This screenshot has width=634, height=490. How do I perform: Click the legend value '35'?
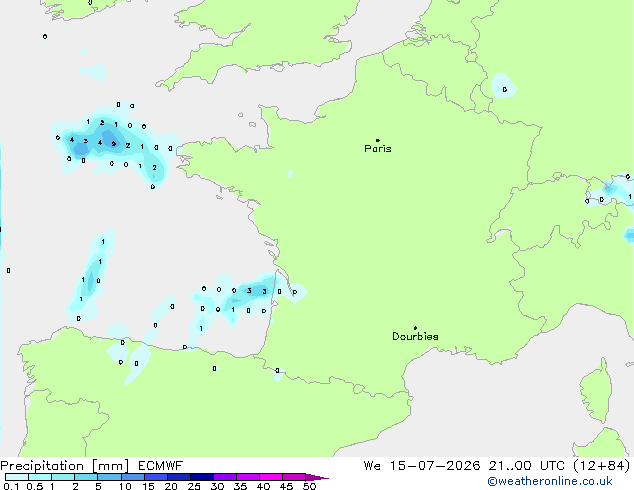click(x=240, y=486)
